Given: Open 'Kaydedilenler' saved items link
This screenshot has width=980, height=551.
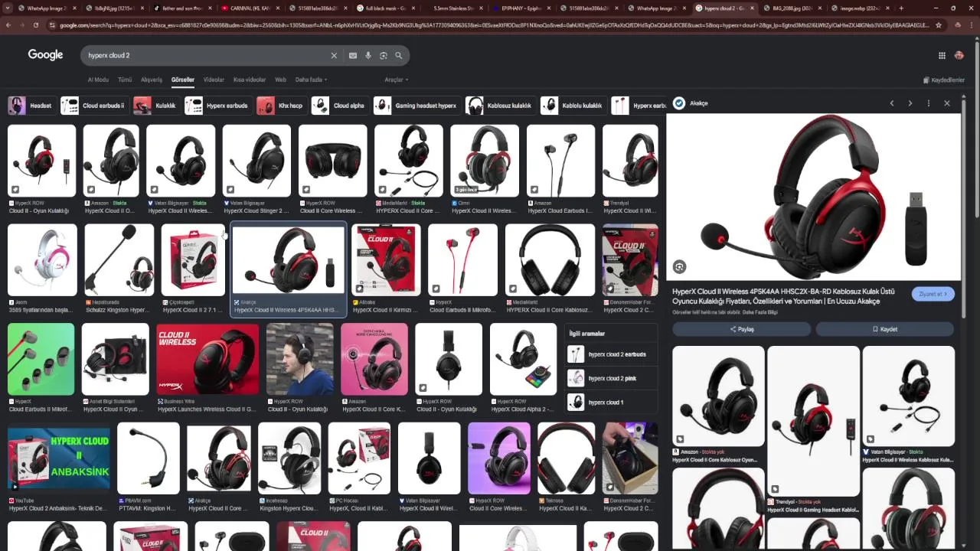Looking at the screenshot, I should pyautogui.click(x=943, y=80).
